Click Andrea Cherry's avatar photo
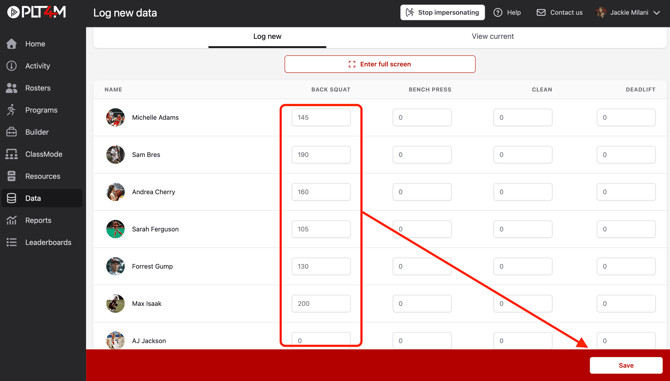The width and height of the screenshot is (670, 381). [115, 192]
